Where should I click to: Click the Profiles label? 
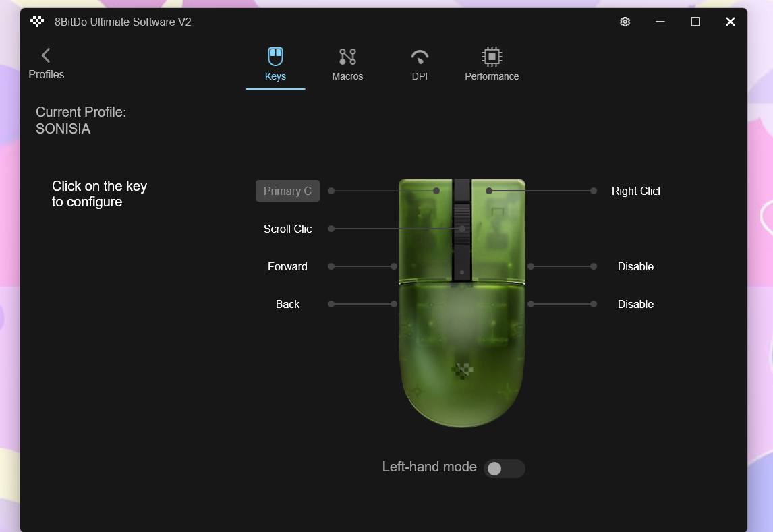[47, 74]
